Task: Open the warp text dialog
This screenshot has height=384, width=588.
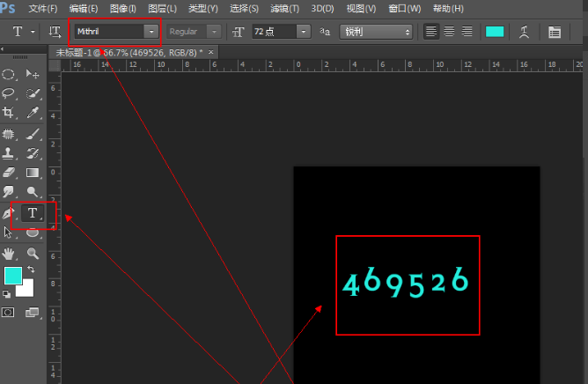Action: click(x=525, y=32)
